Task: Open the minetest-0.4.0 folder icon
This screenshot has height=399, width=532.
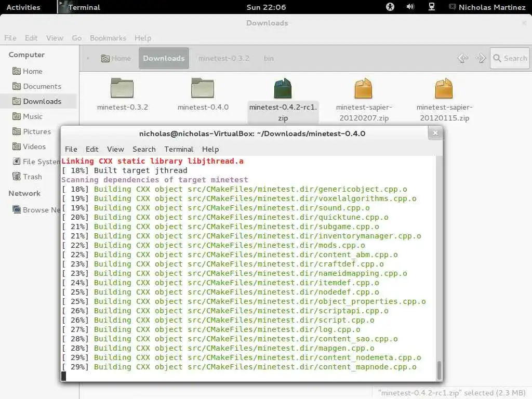Action: tap(203, 88)
